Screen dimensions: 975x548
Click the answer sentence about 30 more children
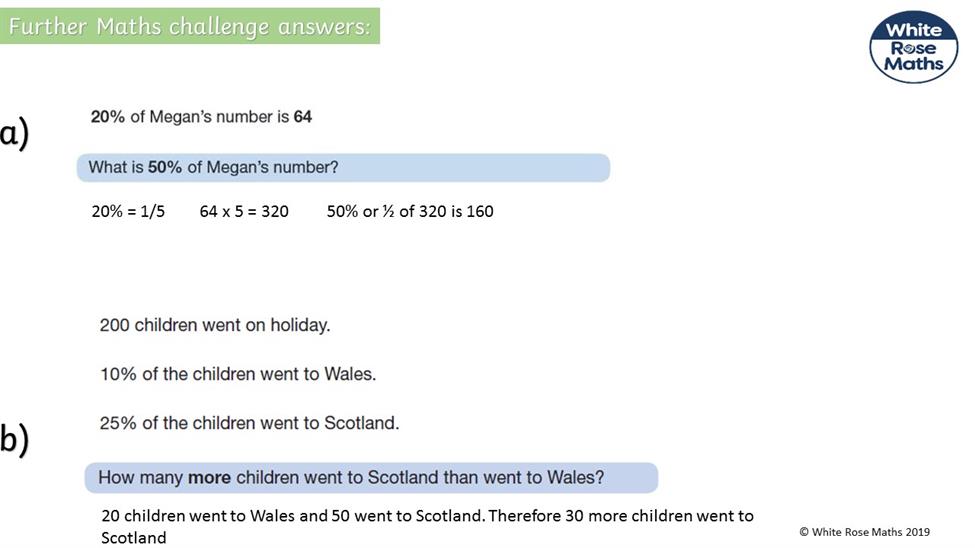427,526
